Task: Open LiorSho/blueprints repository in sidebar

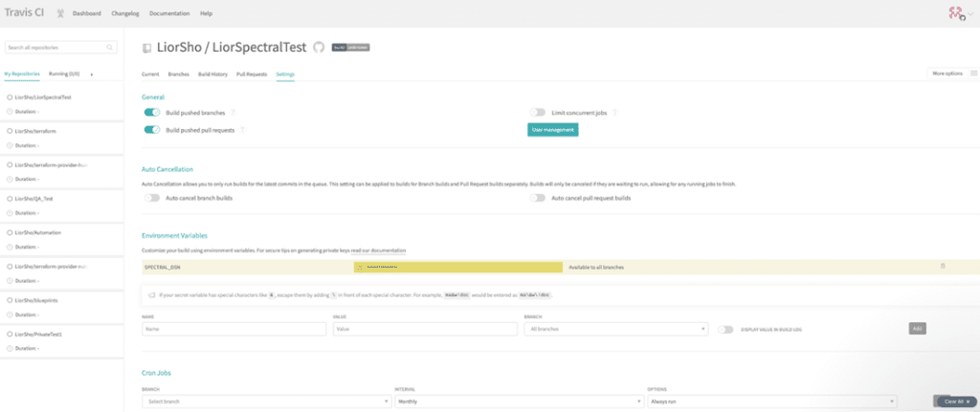Action: click(x=36, y=300)
